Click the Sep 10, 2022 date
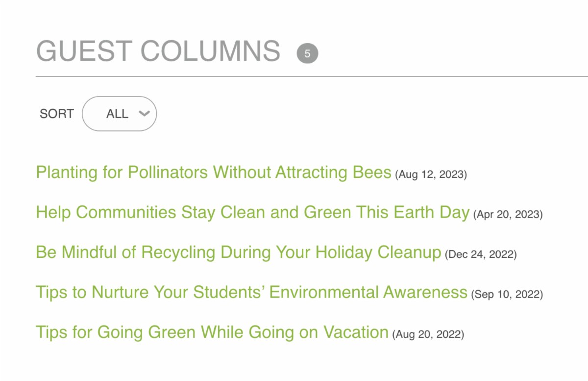The width and height of the screenshot is (588, 381). pos(507,294)
